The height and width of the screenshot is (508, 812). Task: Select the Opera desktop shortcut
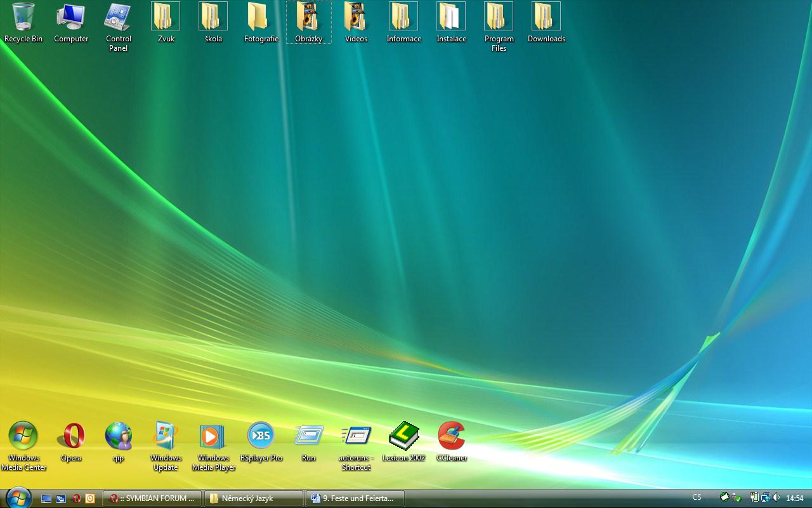71,442
